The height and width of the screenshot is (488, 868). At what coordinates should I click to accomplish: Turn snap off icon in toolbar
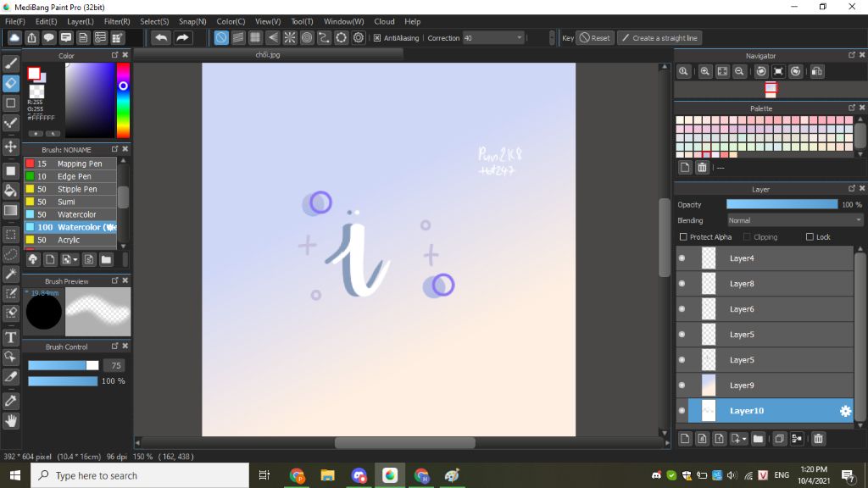221,37
